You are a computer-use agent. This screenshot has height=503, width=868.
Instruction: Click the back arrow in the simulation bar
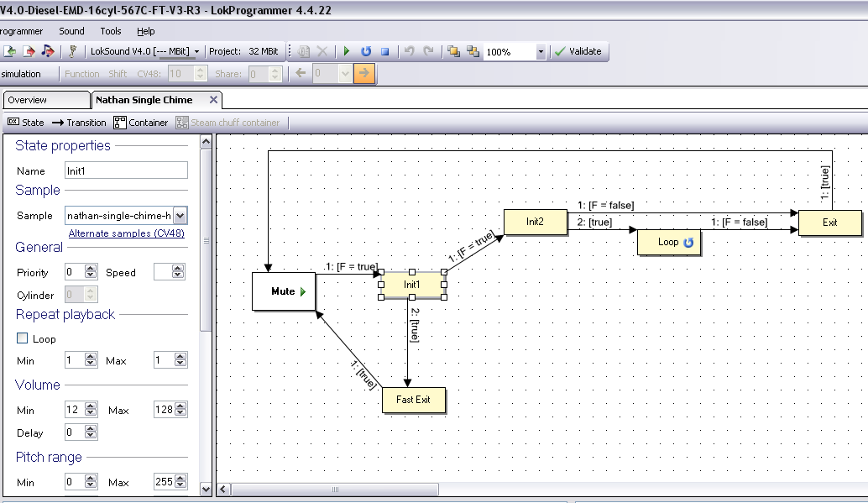(x=301, y=73)
